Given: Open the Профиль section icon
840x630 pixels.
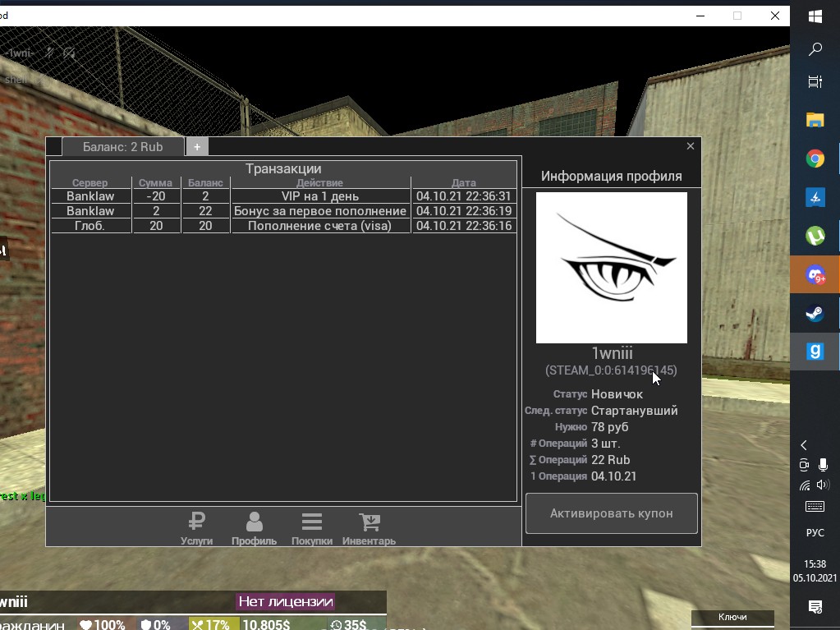Looking at the screenshot, I should pos(254,527).
